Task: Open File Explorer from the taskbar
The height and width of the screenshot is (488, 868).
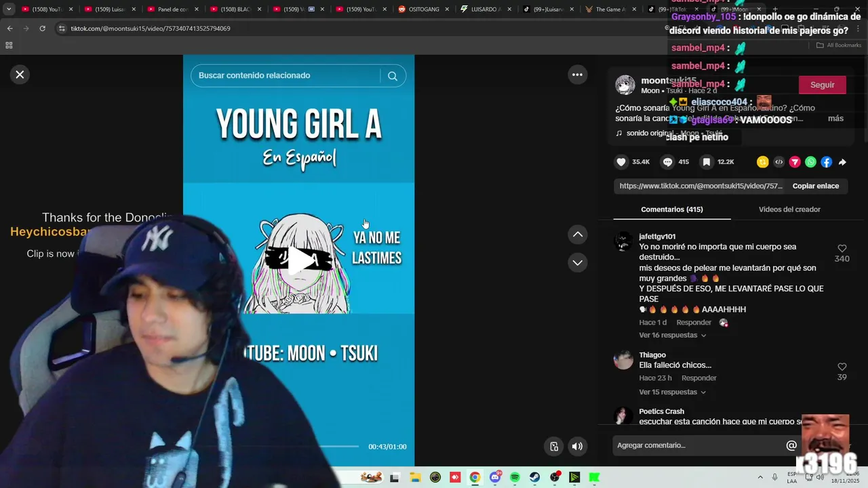Action: coord(414,478)
